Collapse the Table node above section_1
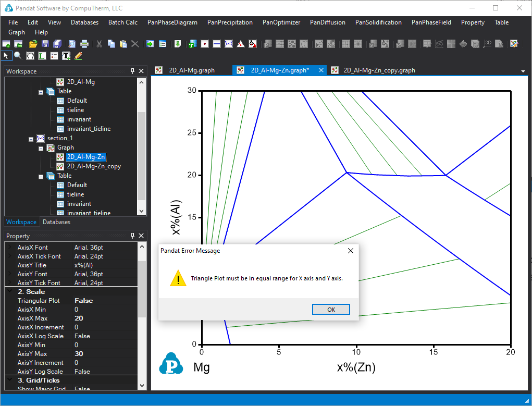Screen dimensions: 532x406 coord(41,92)
